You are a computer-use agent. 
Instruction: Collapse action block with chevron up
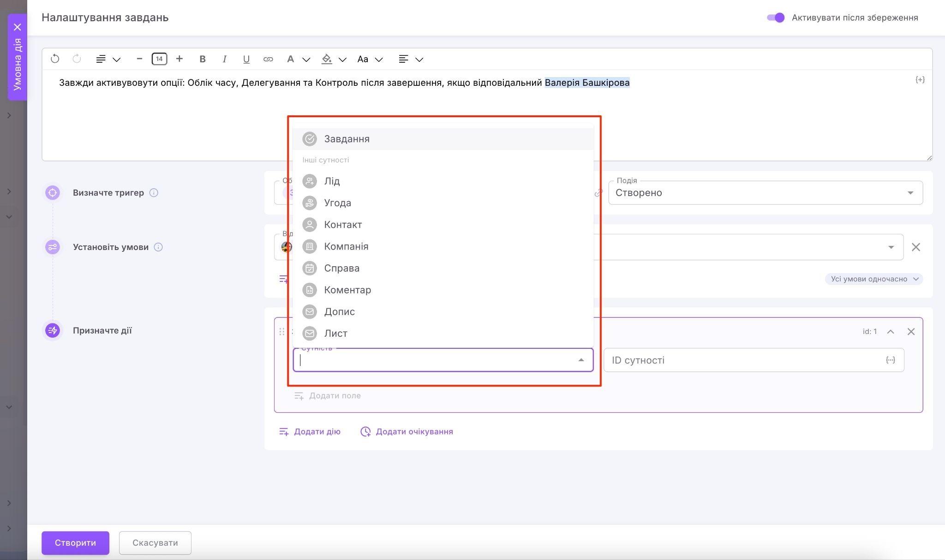point(891,332)
